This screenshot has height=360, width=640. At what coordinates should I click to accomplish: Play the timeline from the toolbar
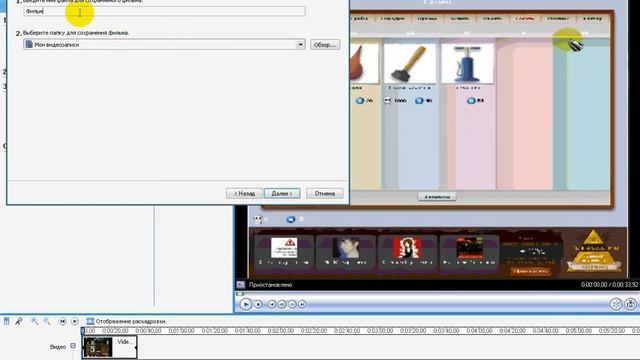click(75, 321)
